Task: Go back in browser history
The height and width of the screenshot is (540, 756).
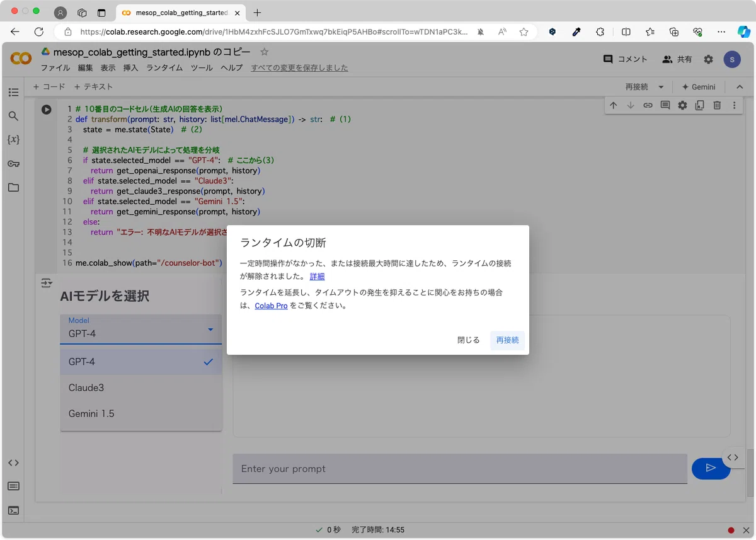Action: (15, 32)
